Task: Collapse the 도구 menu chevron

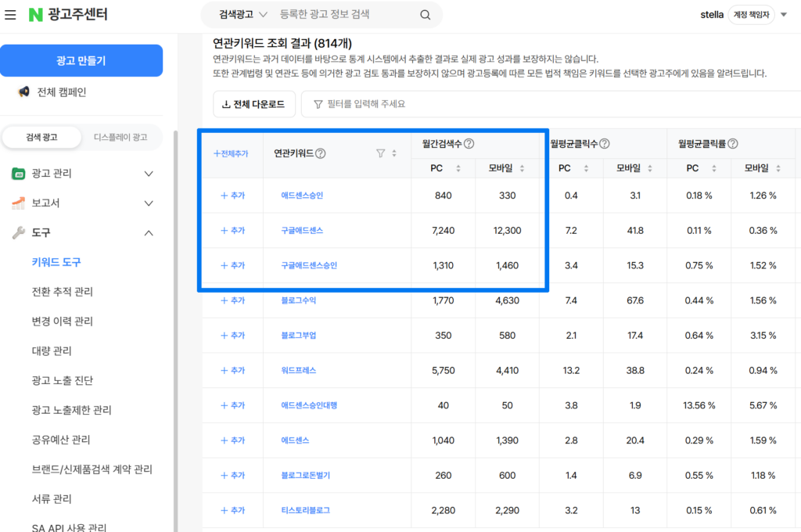Action: click(149, 233)
